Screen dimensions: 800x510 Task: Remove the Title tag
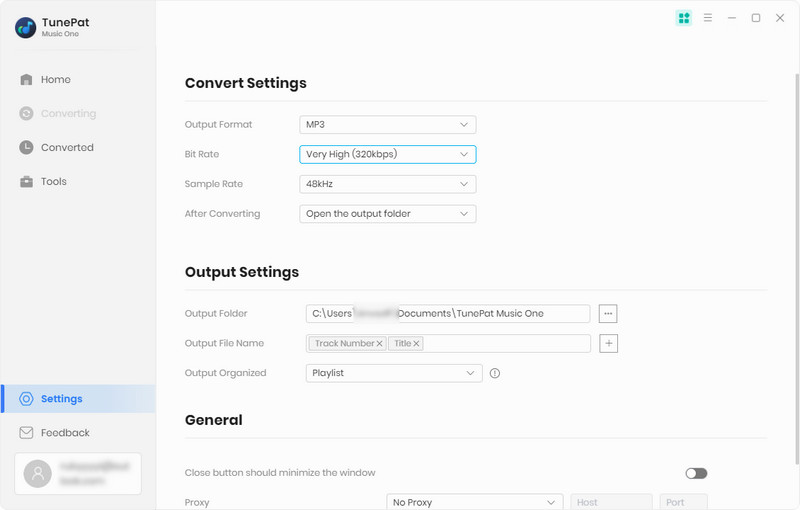click(416, 344)
